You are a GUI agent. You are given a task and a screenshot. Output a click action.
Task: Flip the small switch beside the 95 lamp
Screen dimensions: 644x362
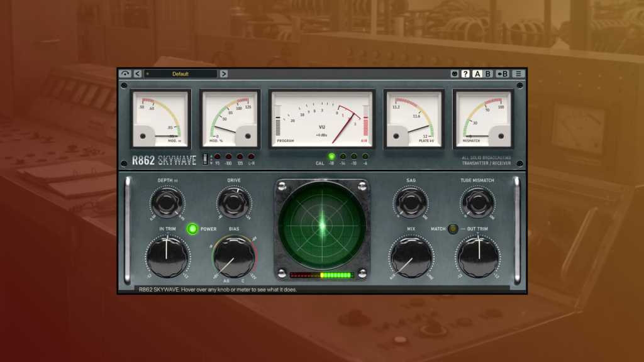click(x=205, y=160)
